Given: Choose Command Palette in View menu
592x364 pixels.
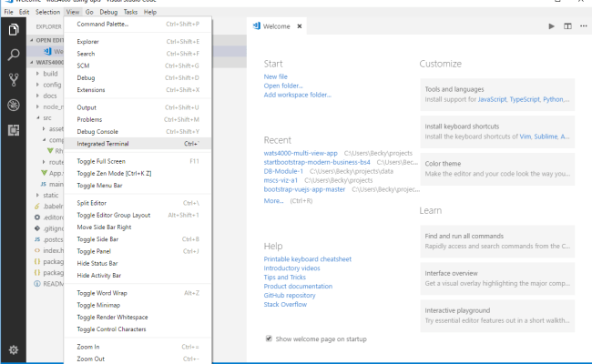Looking at the screenshot, I should (138, 24).
